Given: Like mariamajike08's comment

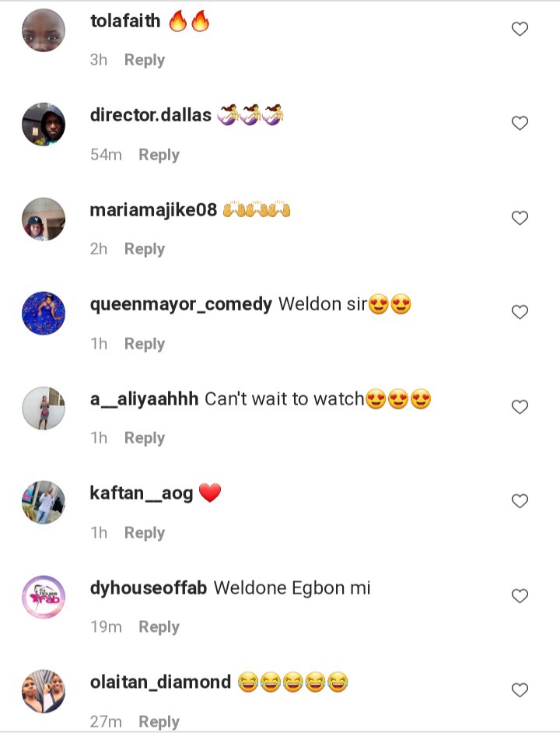Looking at the screenshot, I should pyautogui.click(x=520, y=218).
